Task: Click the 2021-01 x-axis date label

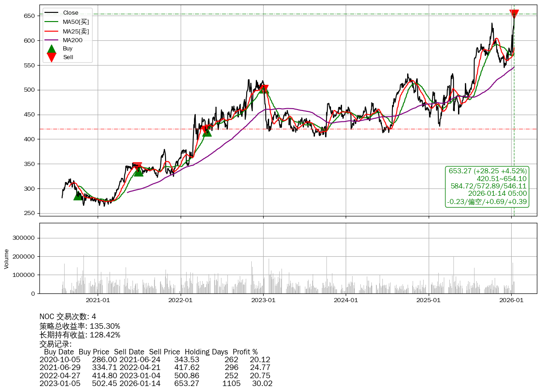Action: 98,300
